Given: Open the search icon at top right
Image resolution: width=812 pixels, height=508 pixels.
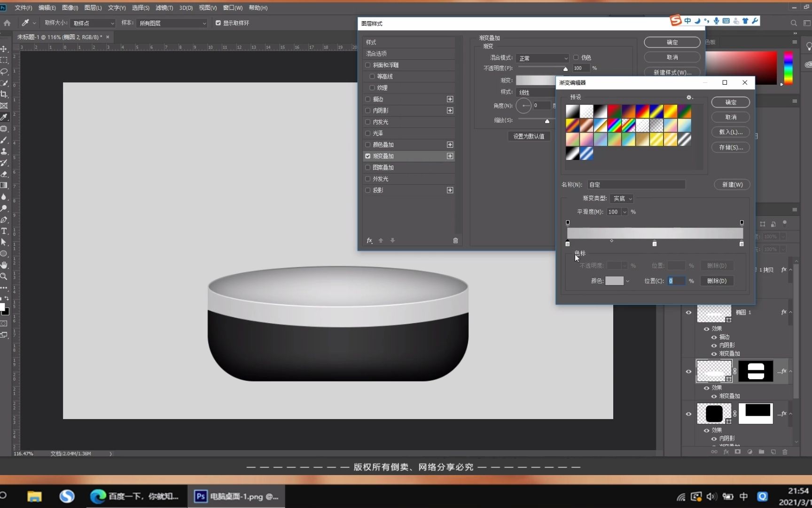Looking at the screenshot, I should click(x=794, y=23).
